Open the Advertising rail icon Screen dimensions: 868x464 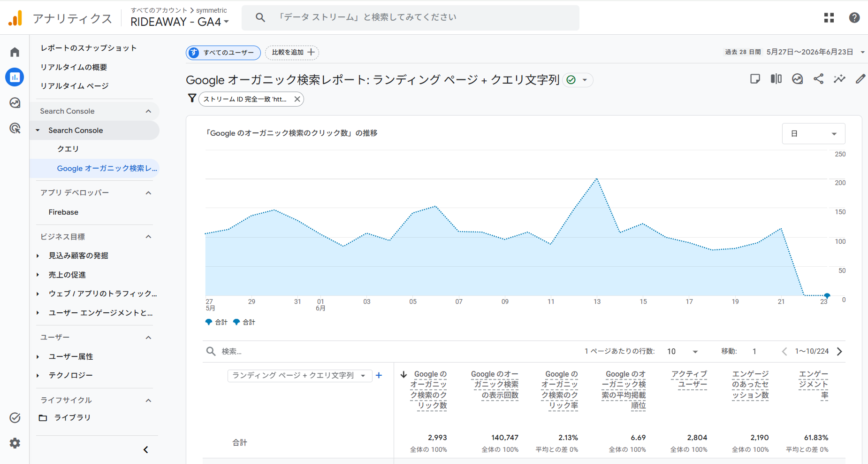coord(15,128)
